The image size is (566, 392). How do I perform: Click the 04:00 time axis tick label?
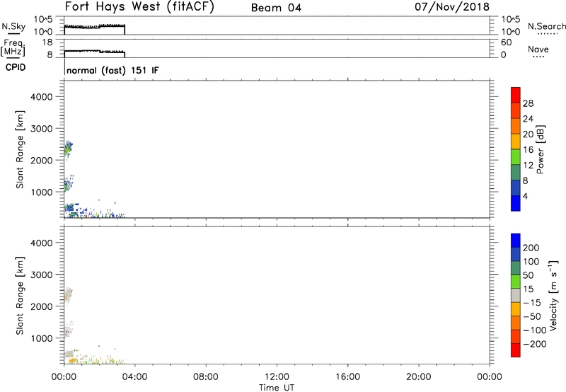point(134,376)
